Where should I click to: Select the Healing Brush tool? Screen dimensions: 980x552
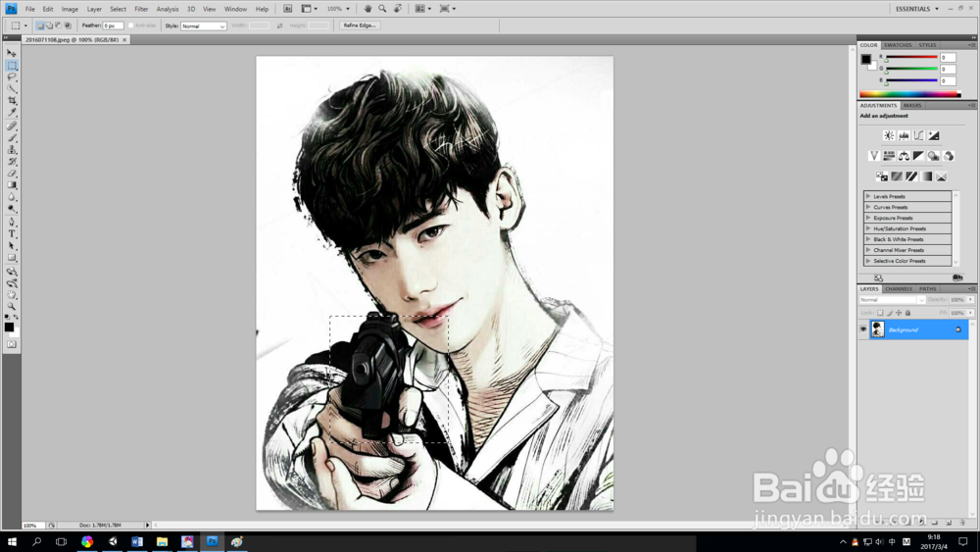pos(11,126)
